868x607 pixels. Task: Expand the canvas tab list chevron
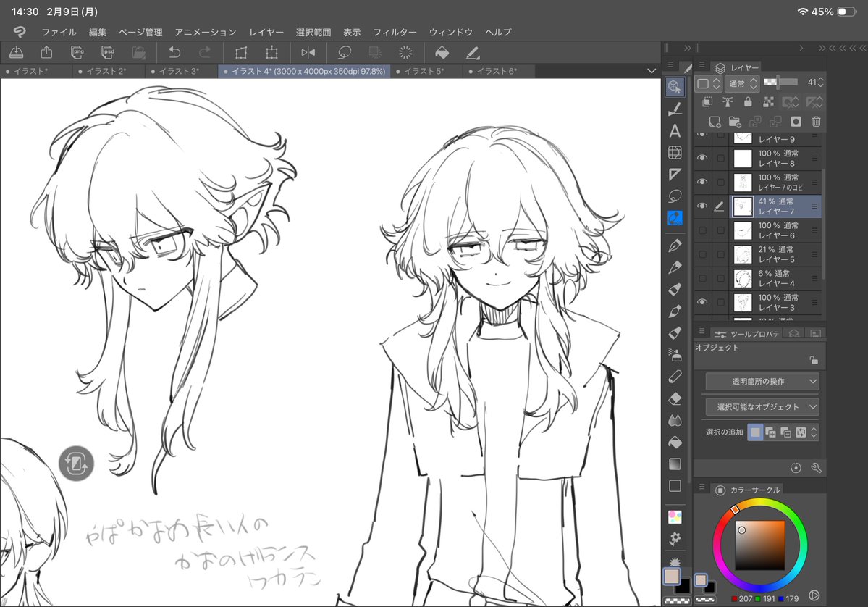pyautogui.click(x=651, y=71)
